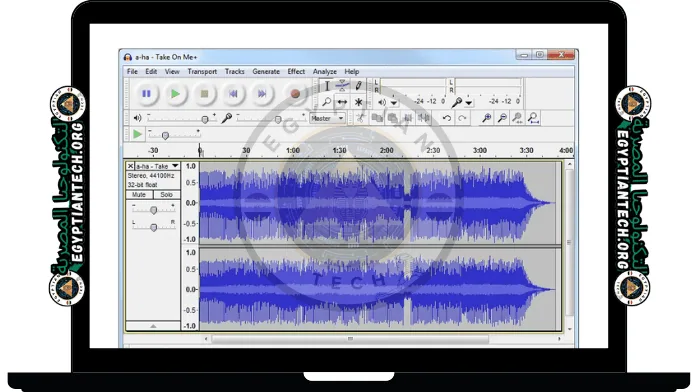Viewport: 698px width, 392px height.
Task: Toggle Solo on the track
Action: tap(166, 195)
